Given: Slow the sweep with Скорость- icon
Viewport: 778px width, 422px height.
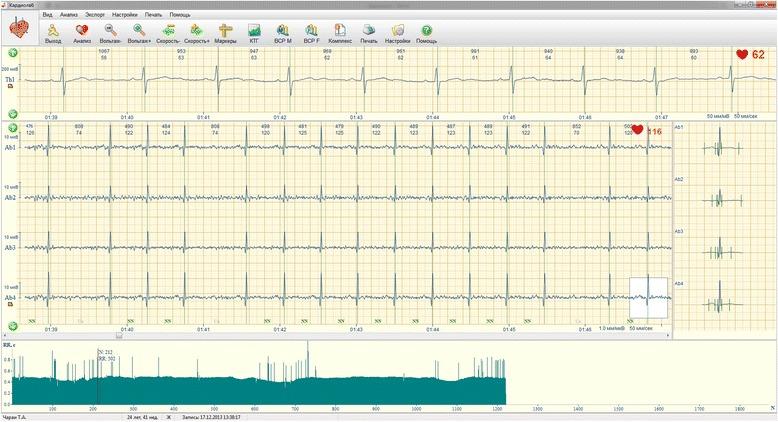Looking at the screenshot, I should [170, 32].
